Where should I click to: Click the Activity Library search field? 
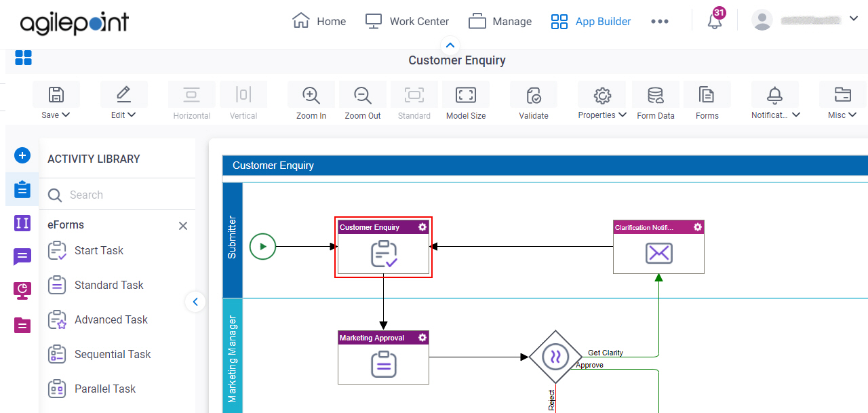tap(117, 195)
